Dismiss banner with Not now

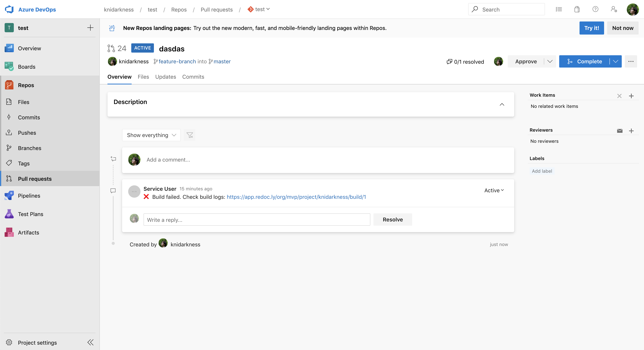click(623, 28)
